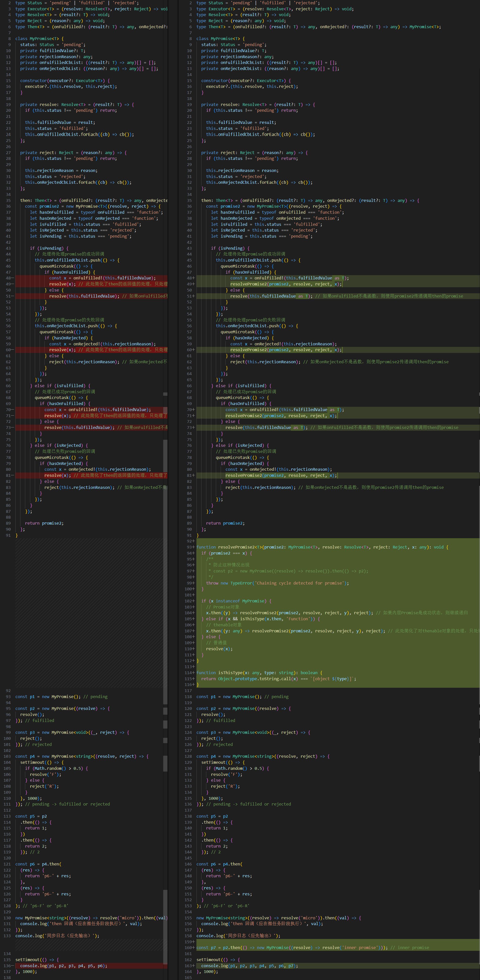Click 'class MyPromise<T> {' in the left pane
Viewport: 480px width, 980px height.
[40, 39]
